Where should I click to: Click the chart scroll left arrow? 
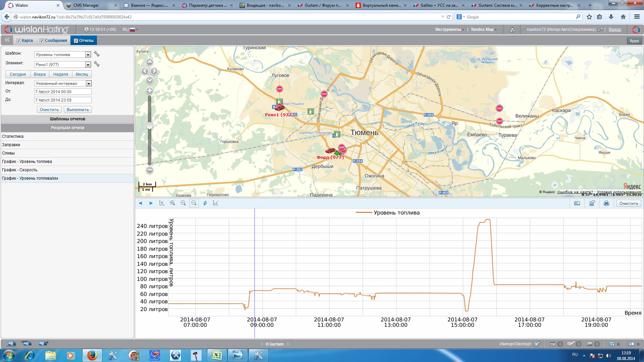click(x=141, y=203)
